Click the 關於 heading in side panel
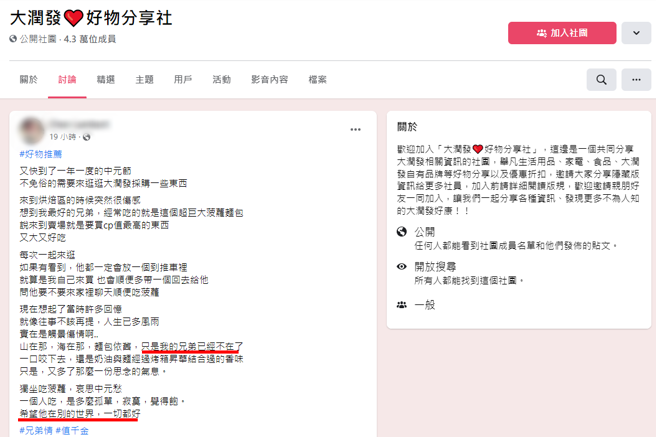The height and width of the screenshot is (437, 656). (407, 127)
